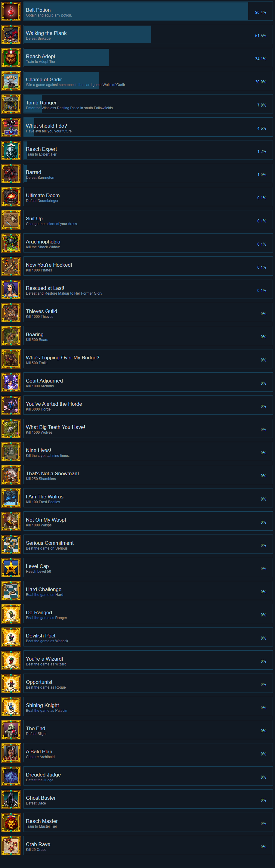
Task: Click the Tomb Ranger achievement title
Action: pyautogui.click(x=41, y=103)
